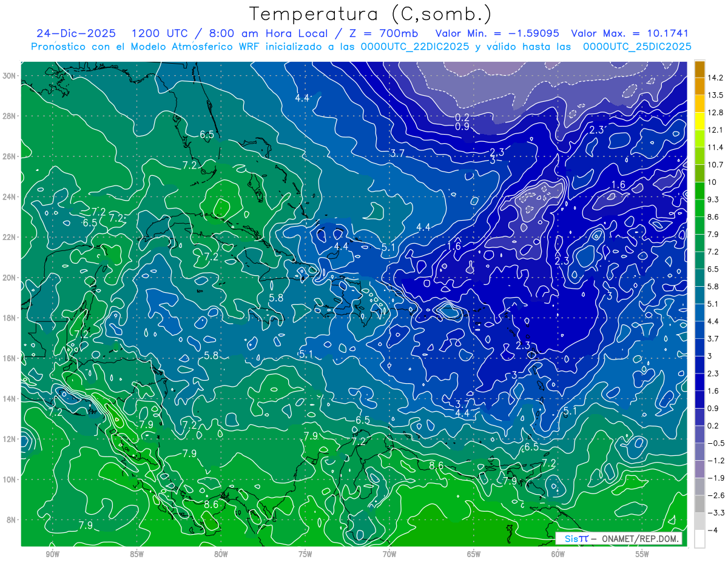Click 'Valor Min. = -1.59095' text
Screen dimensions: 728x562
click(497, 33)
